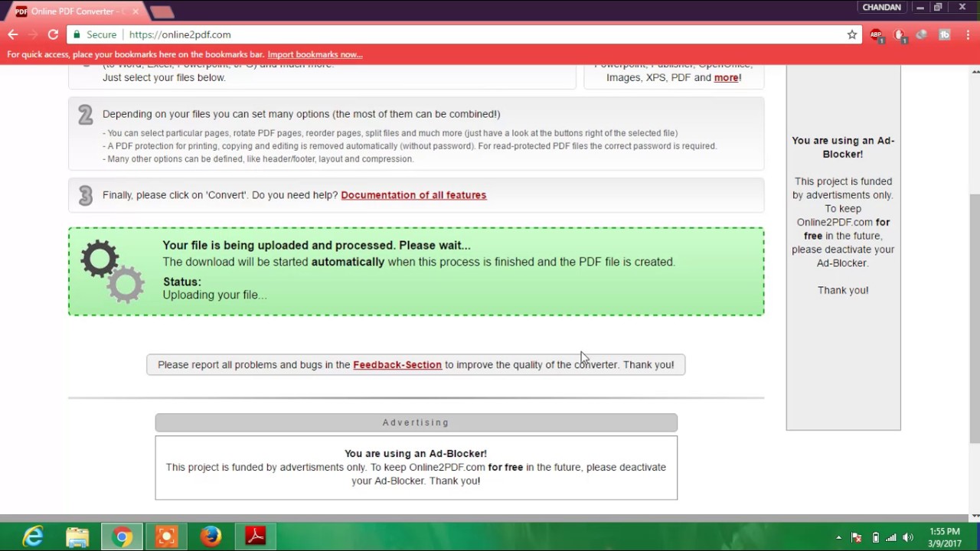Open the orange screen-recorder taskbar app
The image size is (980, 551).
pyautogui.click(x=166, y=536)
